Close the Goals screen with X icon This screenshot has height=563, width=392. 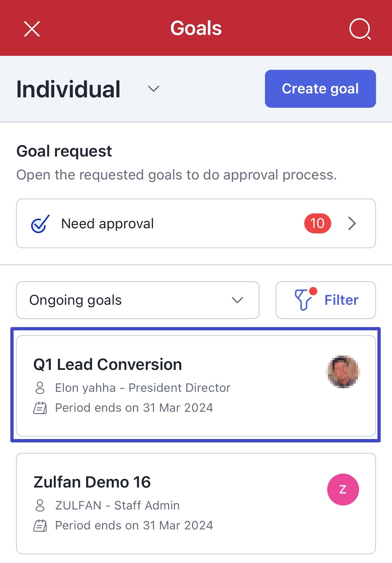pyautogui.click(x=32, y=29)
